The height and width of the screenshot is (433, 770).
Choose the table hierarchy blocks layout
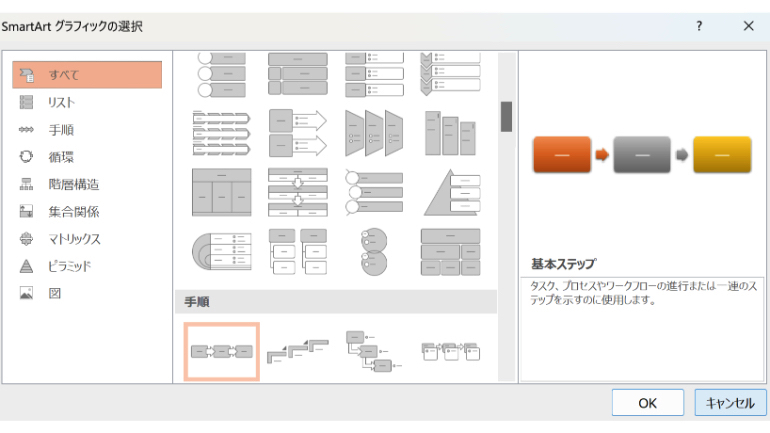pyautogui.click(x=450, y=252)
